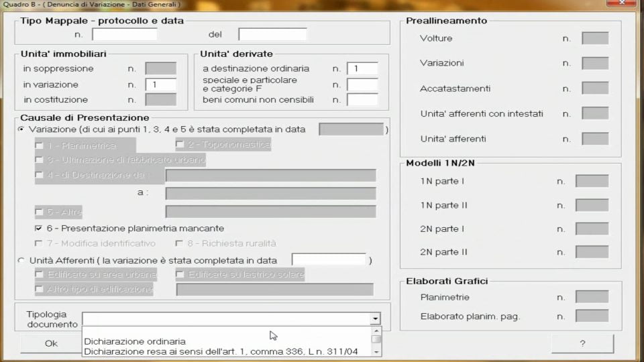Click the 'Altro tipo di edificazione' text field
This screenshot has height=362, width=644.
coord(275,290)
